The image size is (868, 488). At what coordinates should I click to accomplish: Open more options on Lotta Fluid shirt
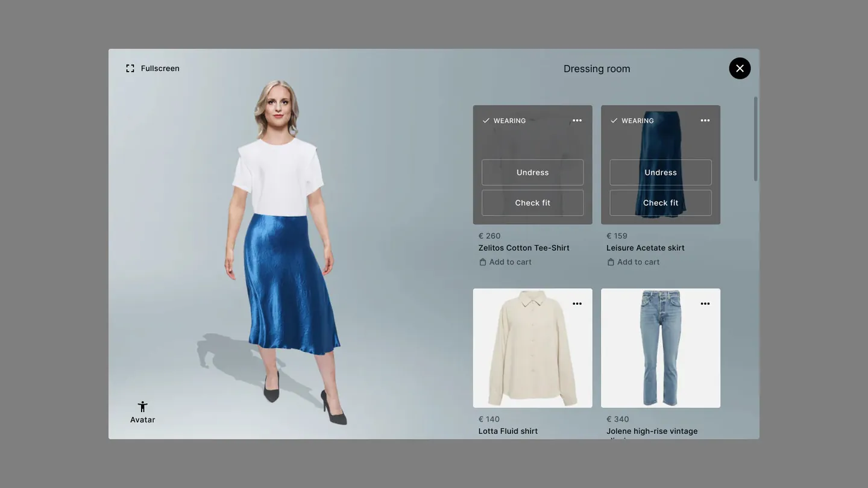577,304
